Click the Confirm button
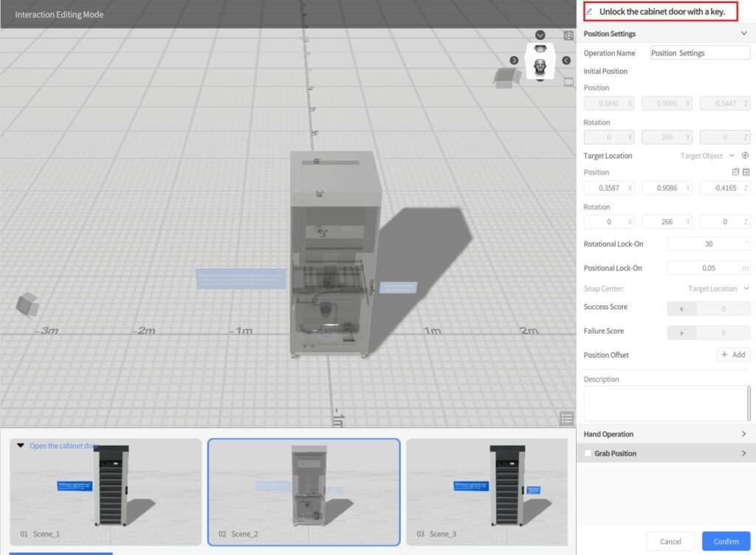 [726, 542]
